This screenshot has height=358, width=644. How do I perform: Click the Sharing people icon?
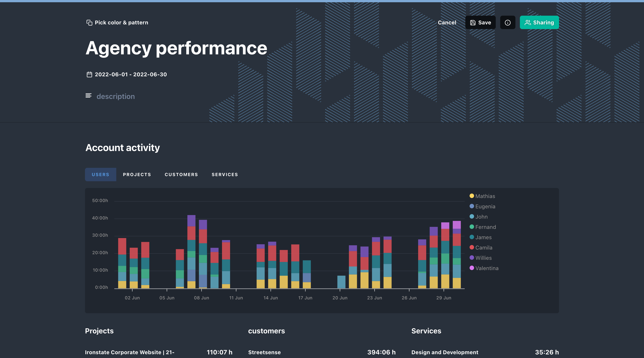528,22
